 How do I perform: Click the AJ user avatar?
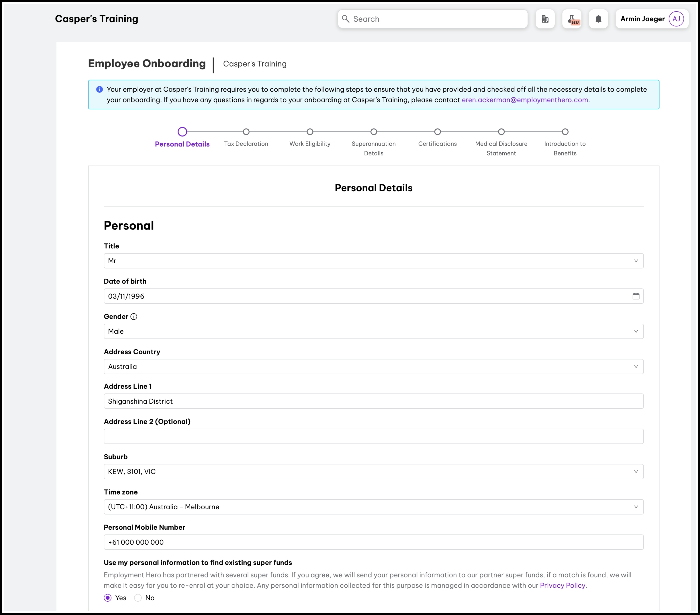pos(676,19)
